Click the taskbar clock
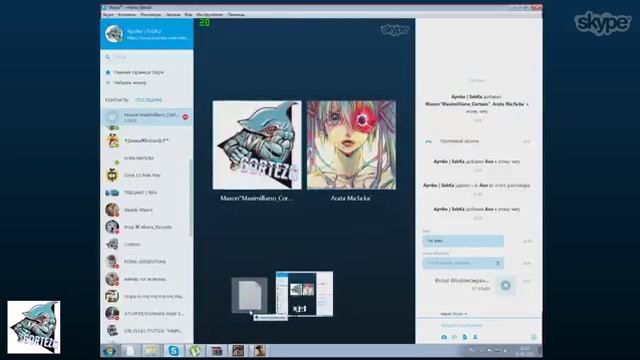The width and height of the screenshot is (640, 360). [525, 351]
